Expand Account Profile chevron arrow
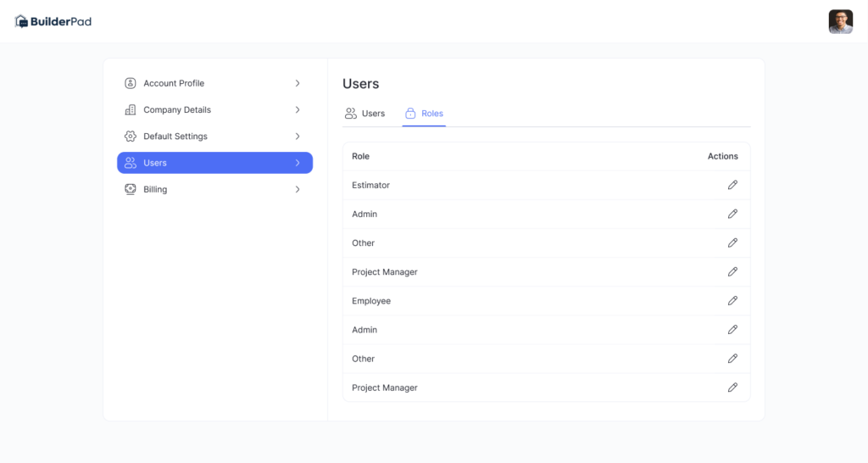The width and height of the screenshot is (868, 463). (x=298, y=83)
